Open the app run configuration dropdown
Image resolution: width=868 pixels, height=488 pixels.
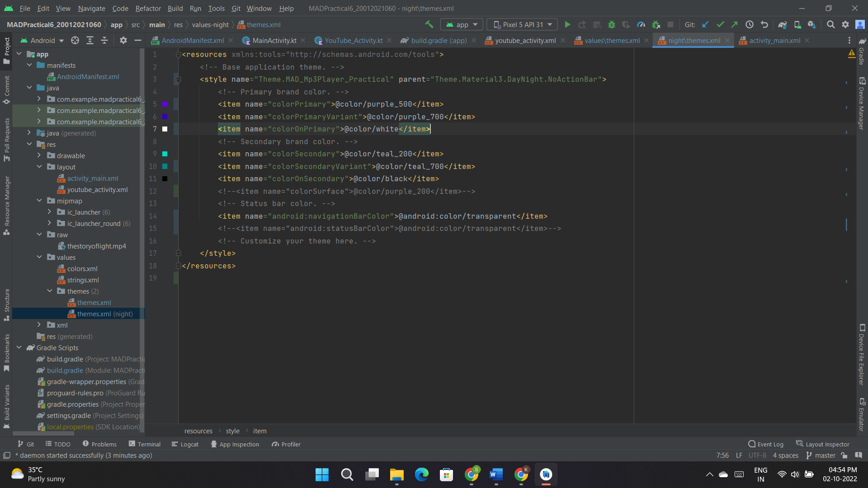tap(461, 24)
